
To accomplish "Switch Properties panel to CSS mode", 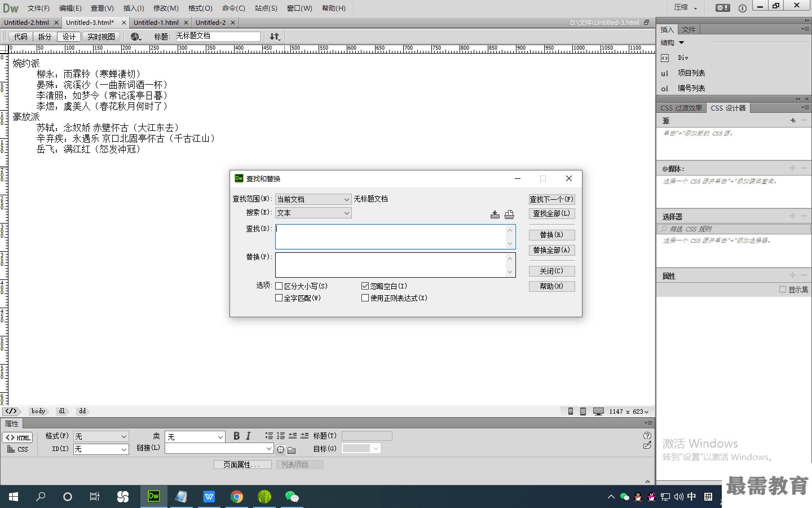I will coord(17,449).
